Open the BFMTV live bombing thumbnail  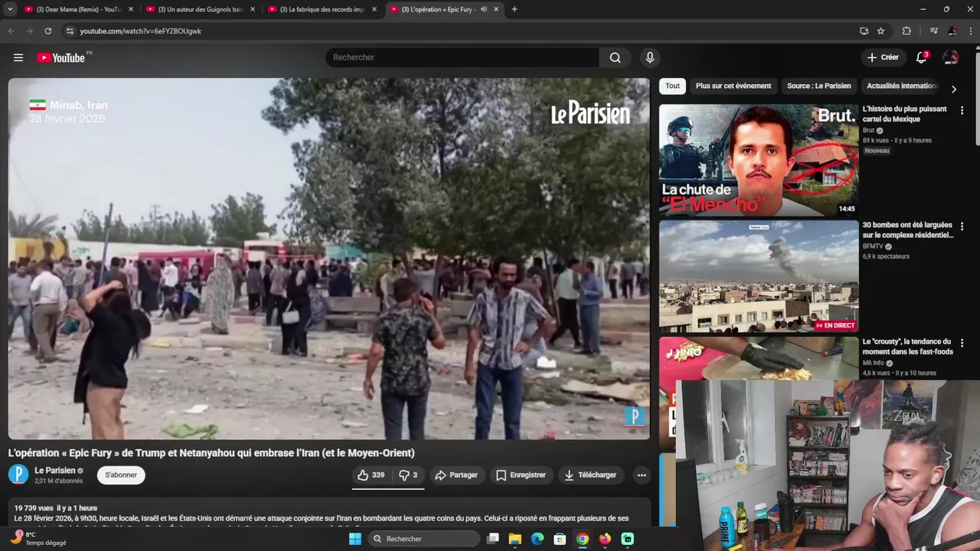(x=759, y=276)
